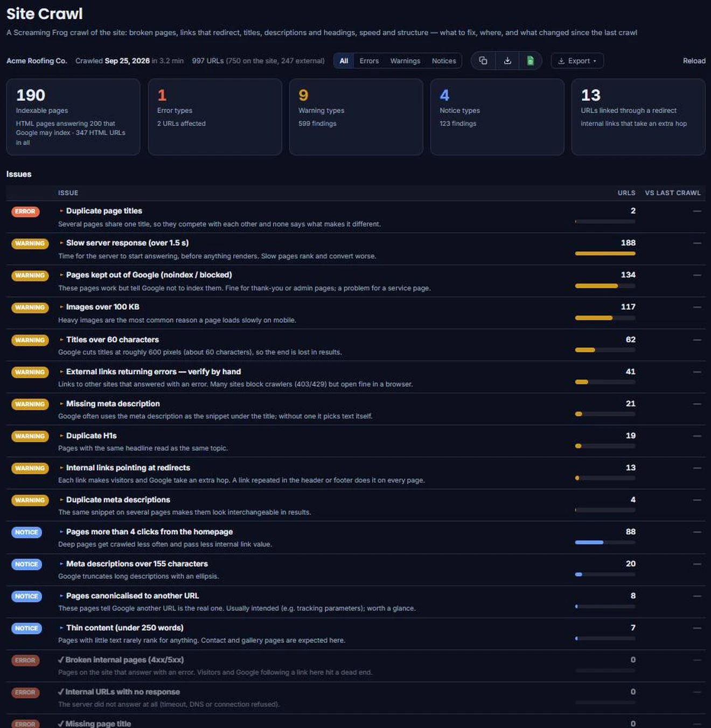Viewport: 711px width, 728px height.
Task: Click the green spreadsheet icon
Action: 530,61
